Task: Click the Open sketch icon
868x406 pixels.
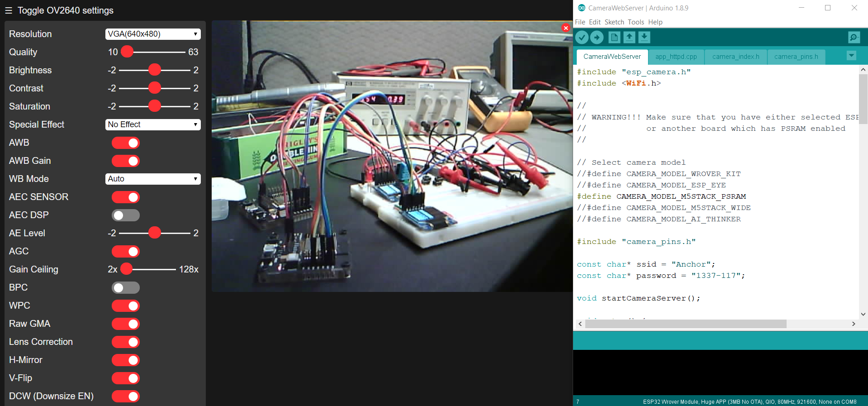Action: click(x=629, y=37)
